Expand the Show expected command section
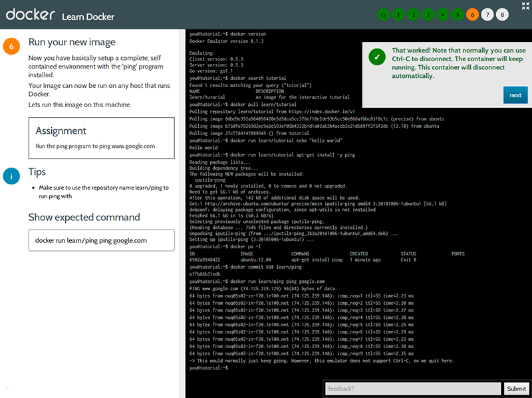Screen dimensions: 532x398 point(84,217)
